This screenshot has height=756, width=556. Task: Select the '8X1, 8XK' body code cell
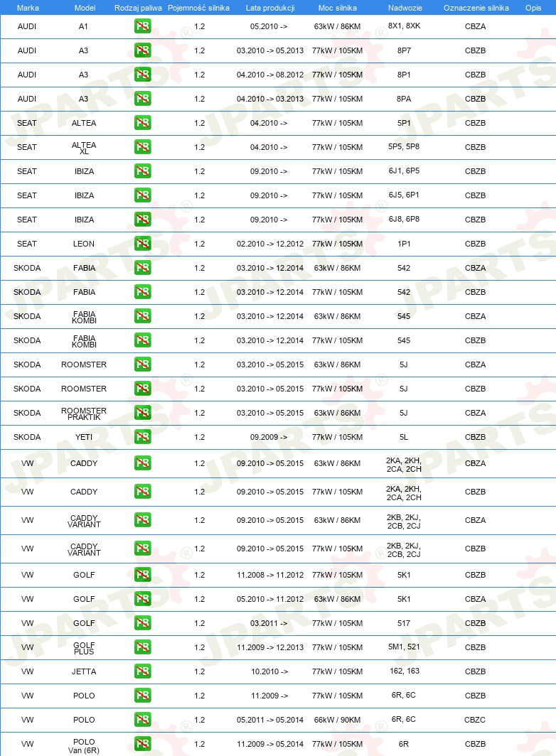[404, 26]
